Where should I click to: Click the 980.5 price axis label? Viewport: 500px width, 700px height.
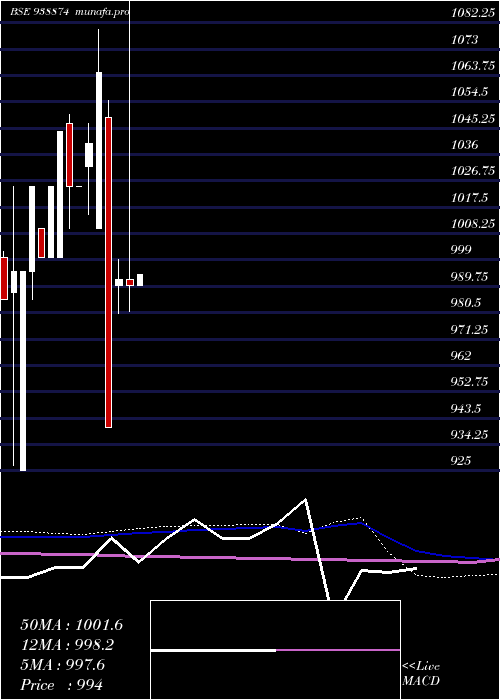(466, 303)
